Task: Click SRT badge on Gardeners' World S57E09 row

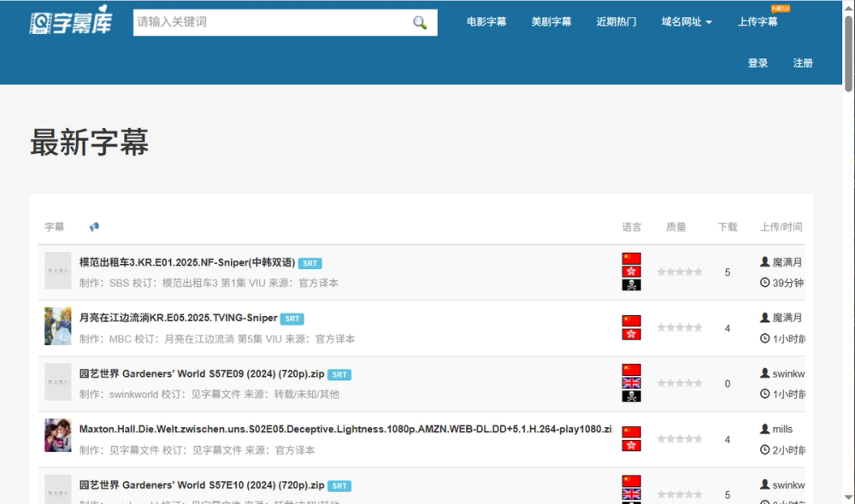Action: pos(339,375)
